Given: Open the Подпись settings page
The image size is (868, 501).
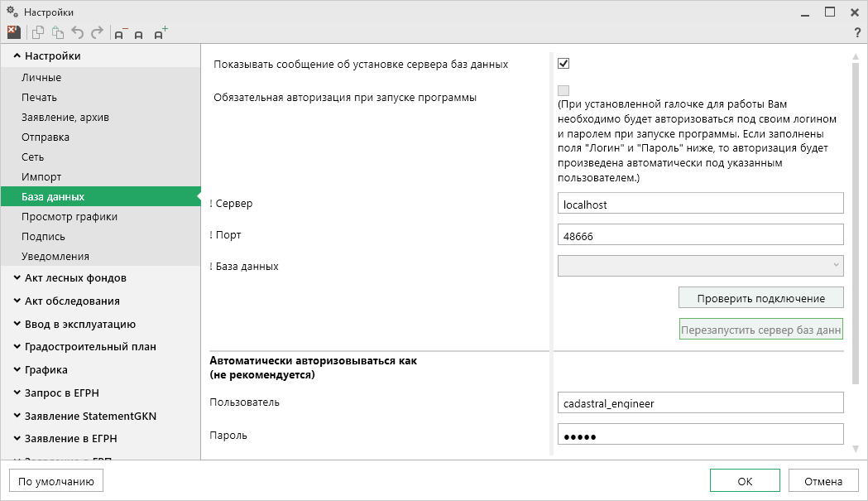Looking at the screenshot, I should point(43,237).
